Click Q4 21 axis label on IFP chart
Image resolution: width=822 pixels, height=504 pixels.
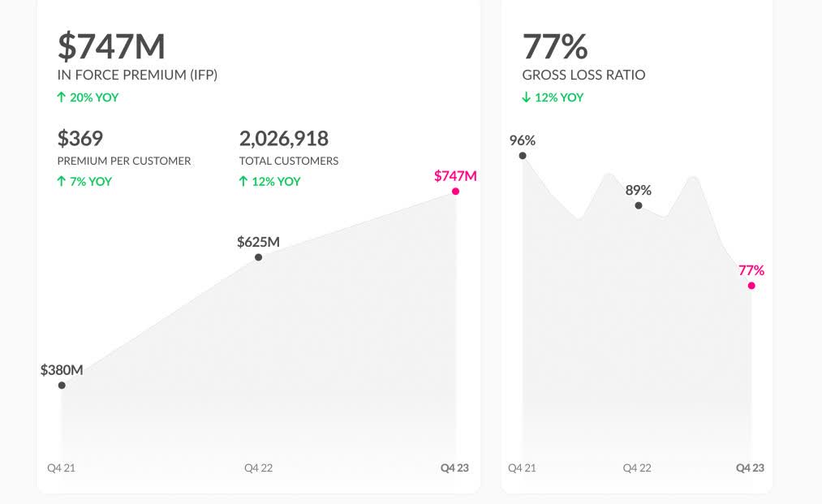(x=61, y=467)
